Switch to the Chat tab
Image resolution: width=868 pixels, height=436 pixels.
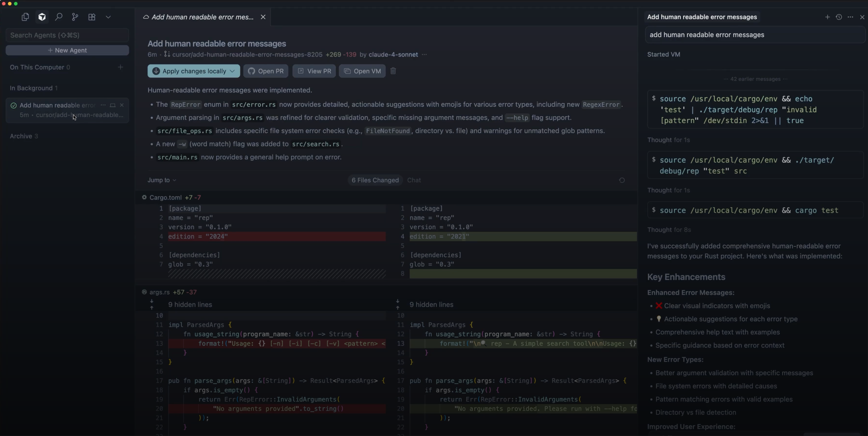coord(414,180)
